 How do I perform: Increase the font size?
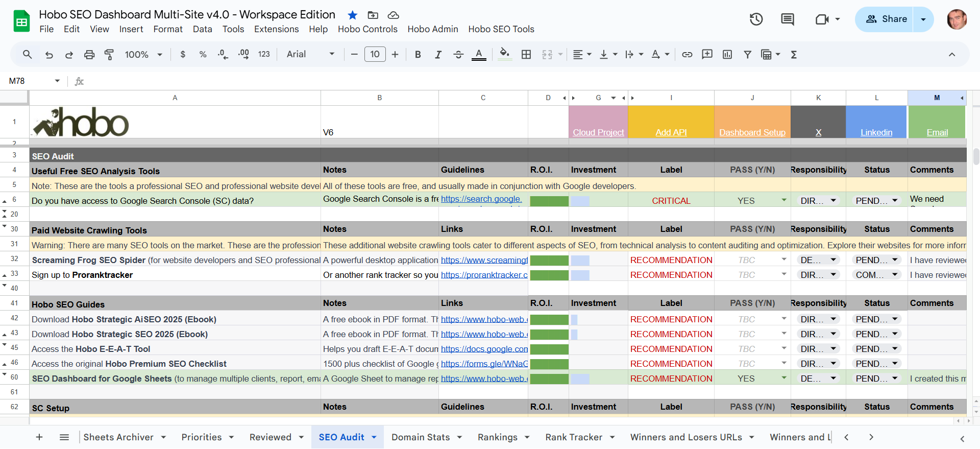click(395, 54)
